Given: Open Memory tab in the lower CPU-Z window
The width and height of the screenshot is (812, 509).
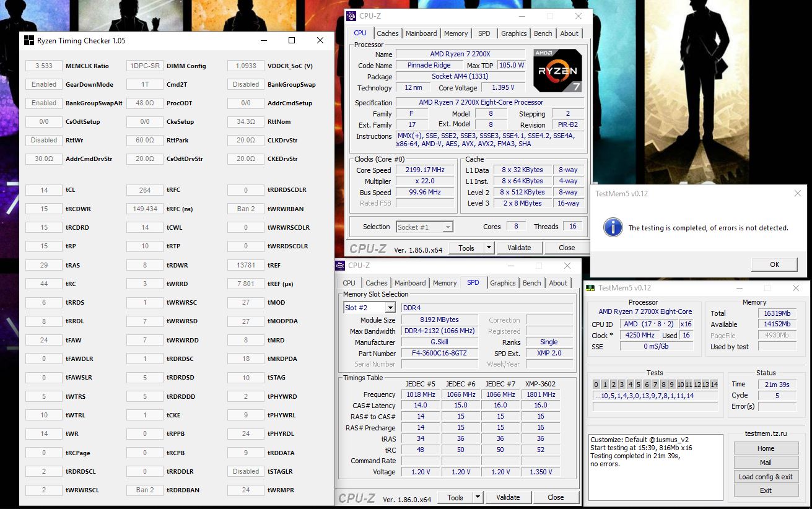Looking at the screenshot, I should tap(445, 283).
